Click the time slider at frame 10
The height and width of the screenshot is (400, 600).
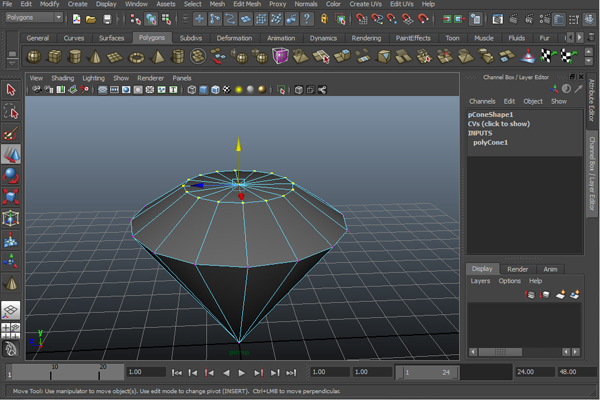tap(51, 372)
